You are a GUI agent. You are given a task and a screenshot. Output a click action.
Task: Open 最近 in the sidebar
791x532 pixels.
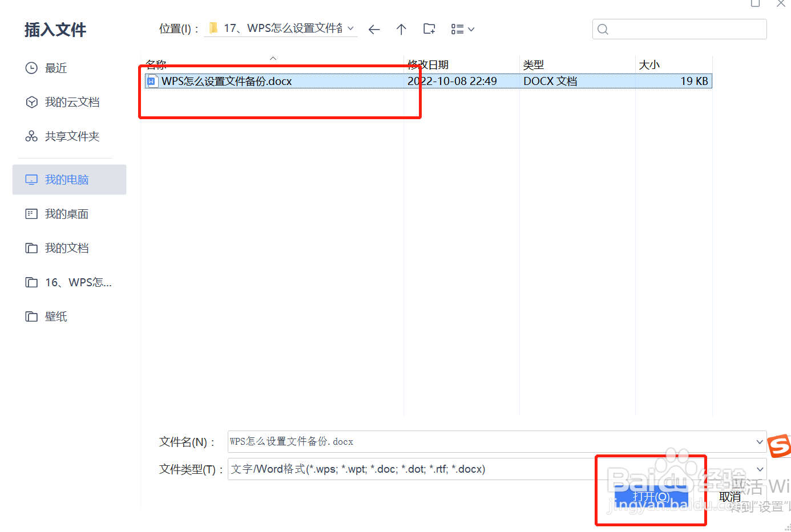(x=69, y=68)
